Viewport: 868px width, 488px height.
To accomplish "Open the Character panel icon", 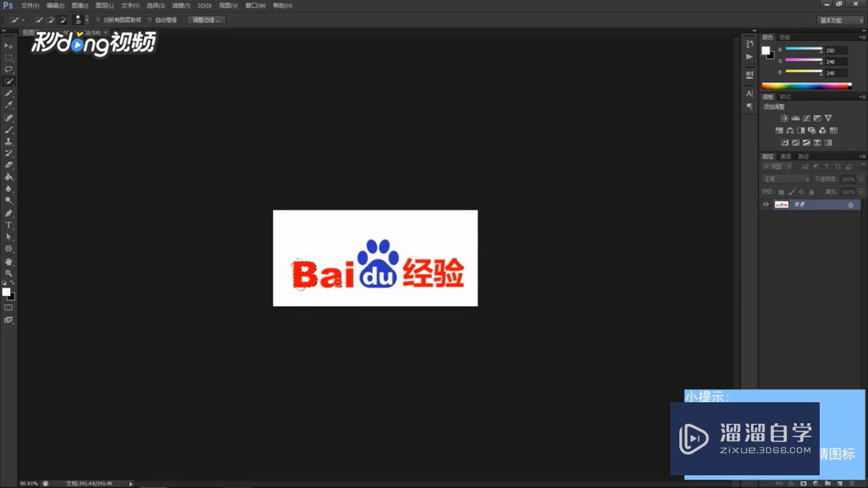I will tap(750, 93).
